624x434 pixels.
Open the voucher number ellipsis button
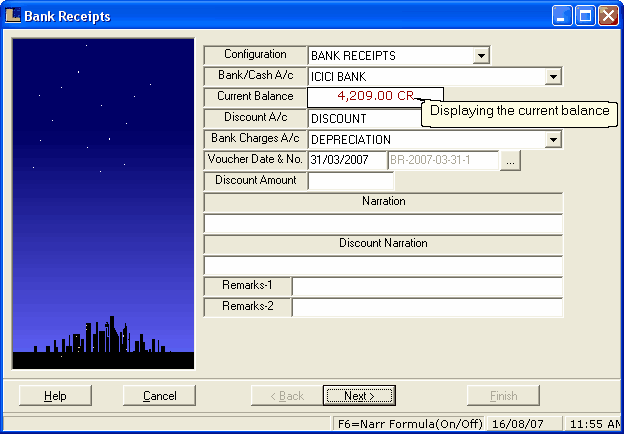pyautogui.click(x=510, y=161)
